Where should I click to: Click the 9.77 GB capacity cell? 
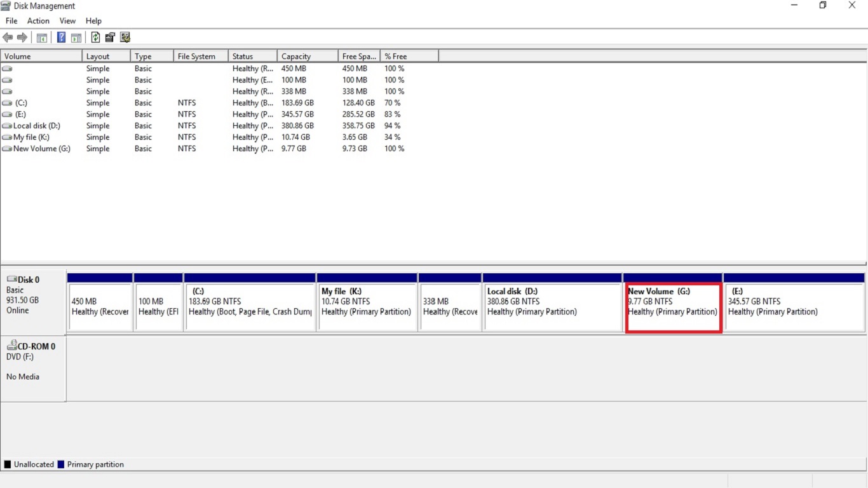[x=294, y=149]
